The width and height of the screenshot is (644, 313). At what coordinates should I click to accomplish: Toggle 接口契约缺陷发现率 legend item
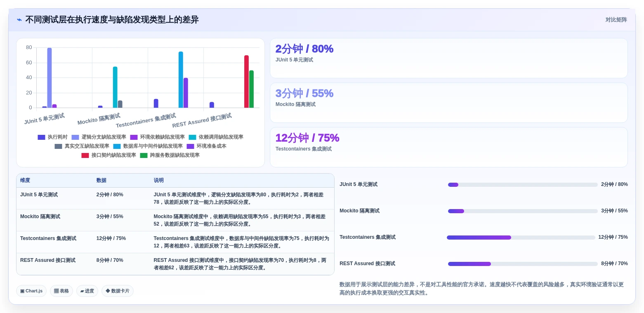coord(109,155)
